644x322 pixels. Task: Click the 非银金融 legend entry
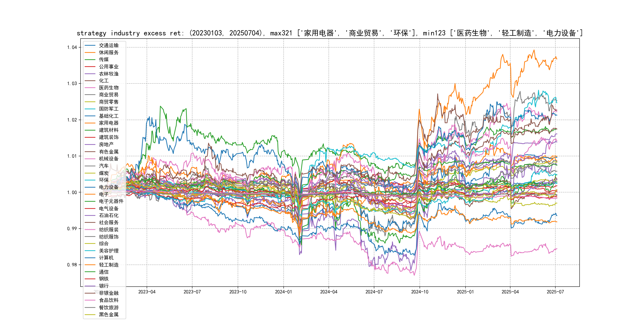(x=109, y=293)
